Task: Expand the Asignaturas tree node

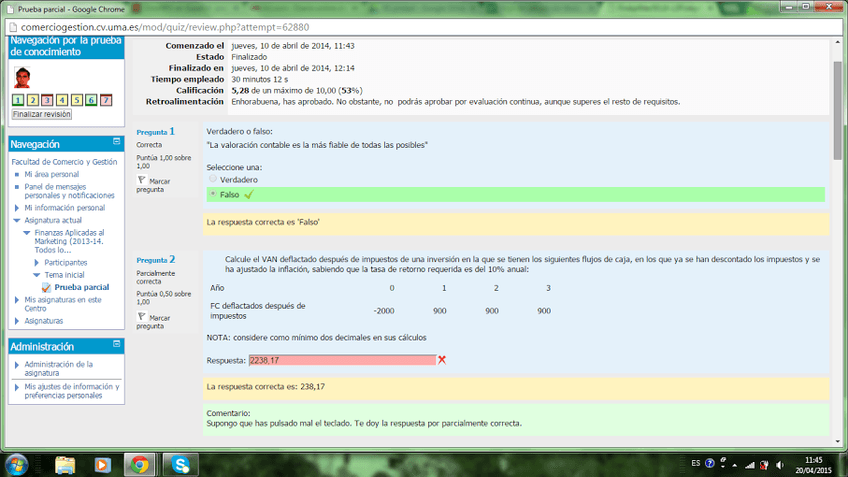Action: (17, 321)
